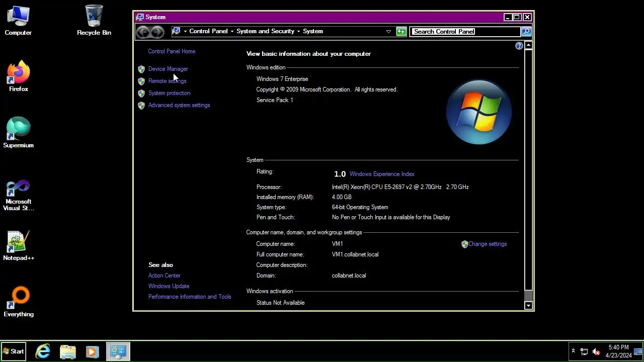Click the scrollbar up arrow

(528, 46)
